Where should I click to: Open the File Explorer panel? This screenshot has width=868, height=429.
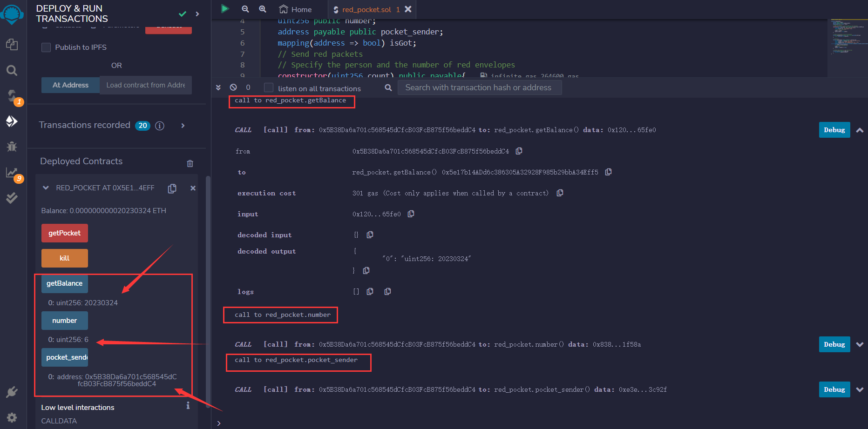click(13, 44)
